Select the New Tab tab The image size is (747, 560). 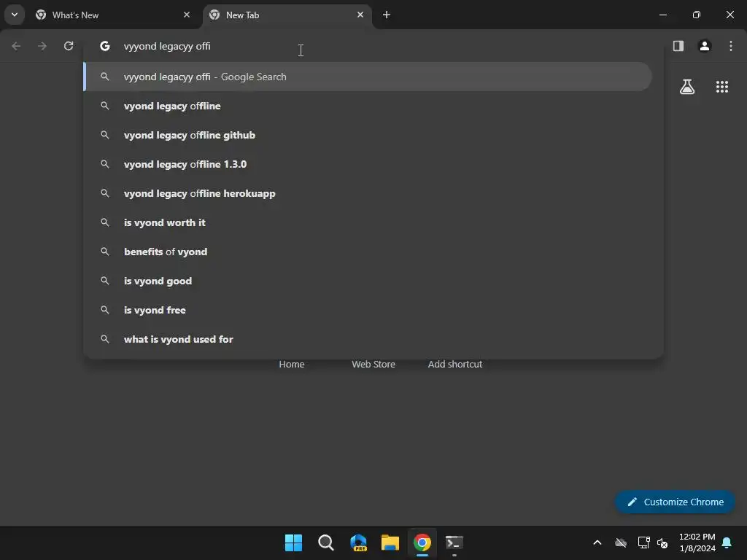point(287,15)
